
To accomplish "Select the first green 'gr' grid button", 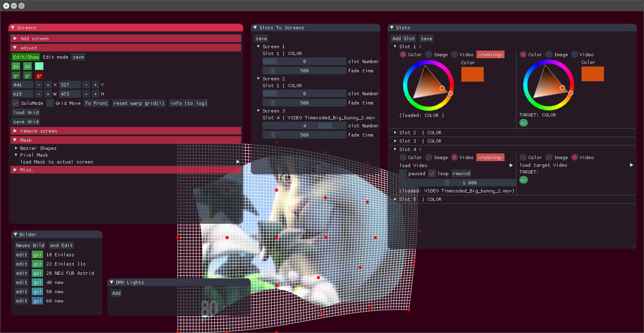I will tap(16, 76).
